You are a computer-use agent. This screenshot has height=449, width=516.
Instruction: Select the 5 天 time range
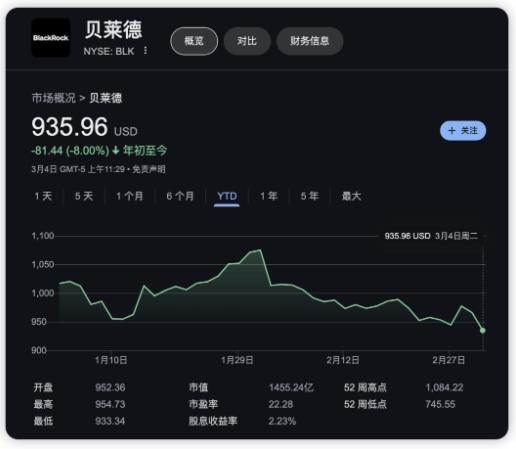[84, 196]
